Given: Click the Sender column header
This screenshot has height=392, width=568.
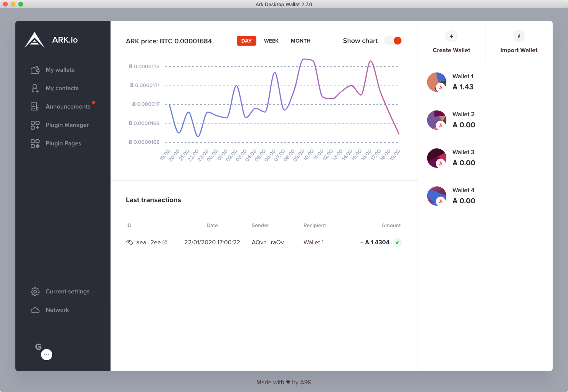Looking at the screenshot, I should [260, 226].
